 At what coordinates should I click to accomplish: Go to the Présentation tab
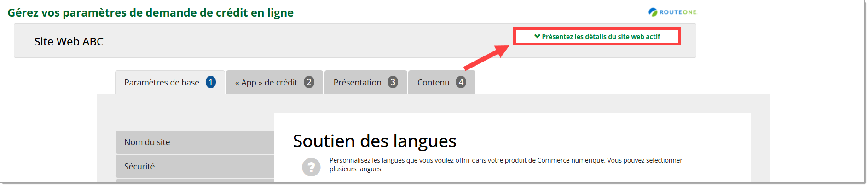point(357,83)
